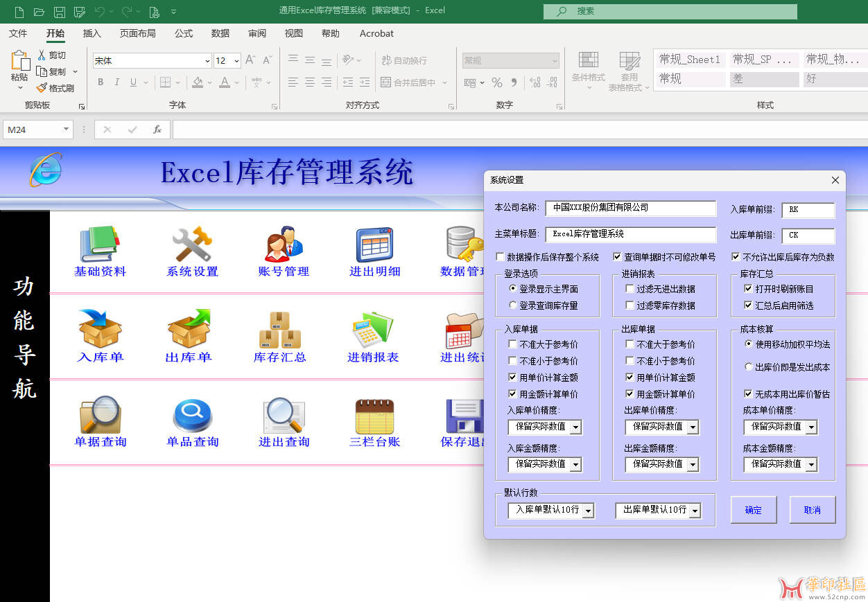Check 过滤零库存数据
868x602 pixels.
coord(630,306)
